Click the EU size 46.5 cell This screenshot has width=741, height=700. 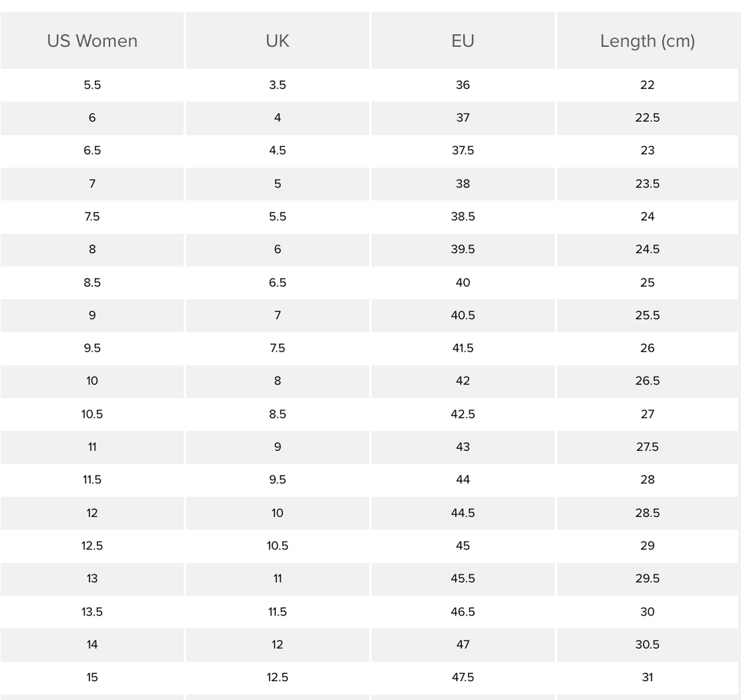pos(463,612)
